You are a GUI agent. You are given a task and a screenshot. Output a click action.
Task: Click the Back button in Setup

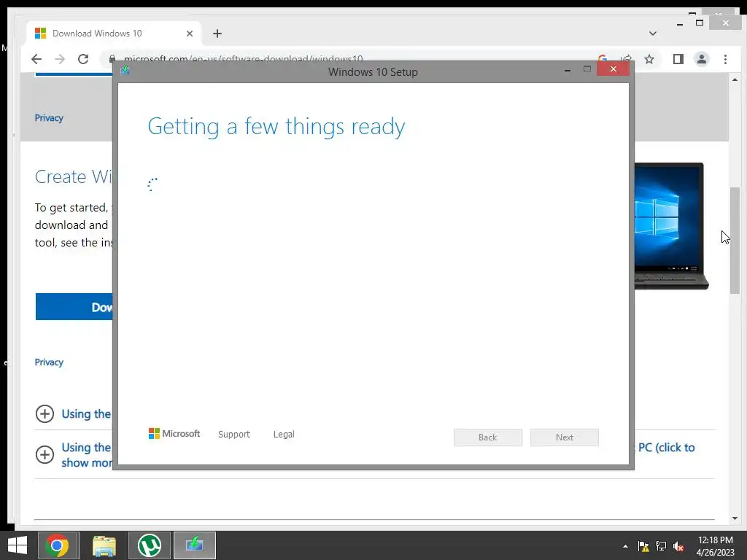[x=488, y=437]
